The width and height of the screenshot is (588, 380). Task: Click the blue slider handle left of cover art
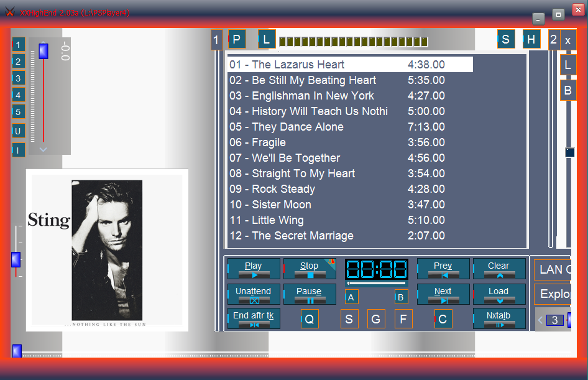16,259
